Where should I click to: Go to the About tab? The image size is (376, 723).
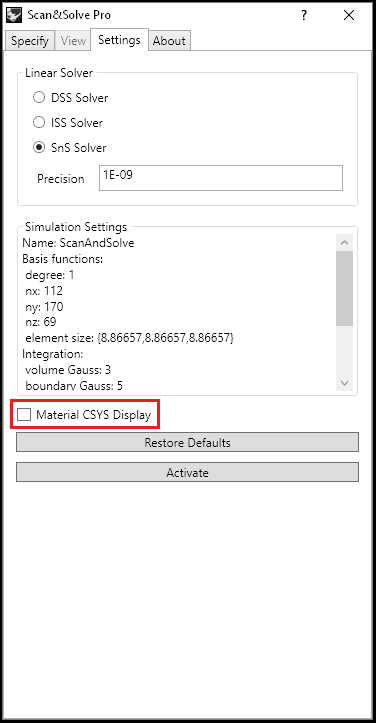coord(169,41)
